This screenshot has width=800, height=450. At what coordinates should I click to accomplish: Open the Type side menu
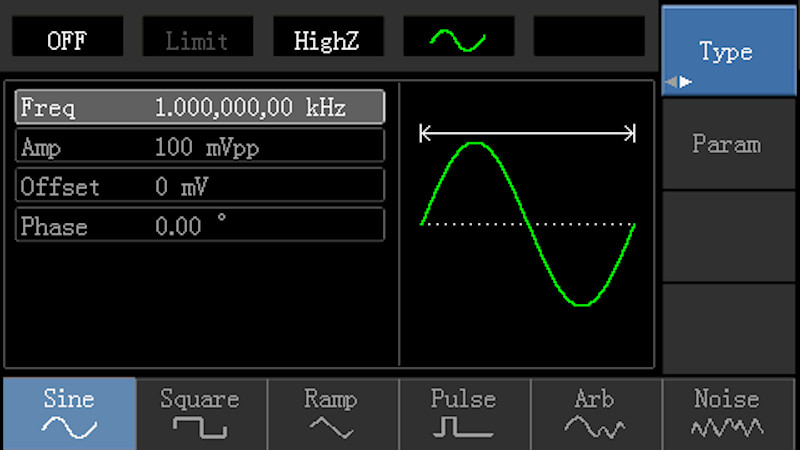pos(727,51)
